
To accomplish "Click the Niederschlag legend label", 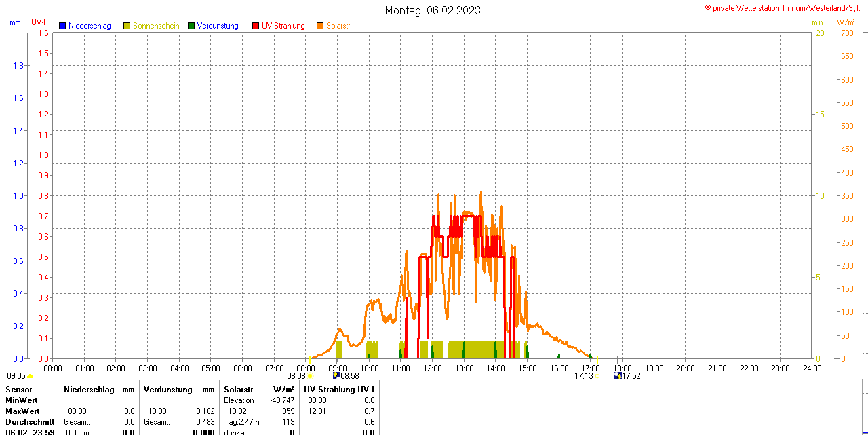I will pos(90,26).
